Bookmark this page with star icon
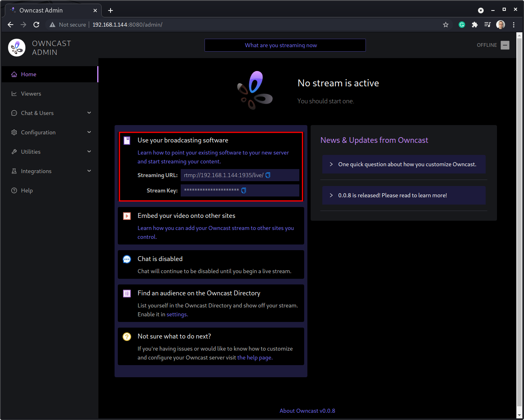The width and height of the screenshot is (524, 420). [x=446, y=25]
